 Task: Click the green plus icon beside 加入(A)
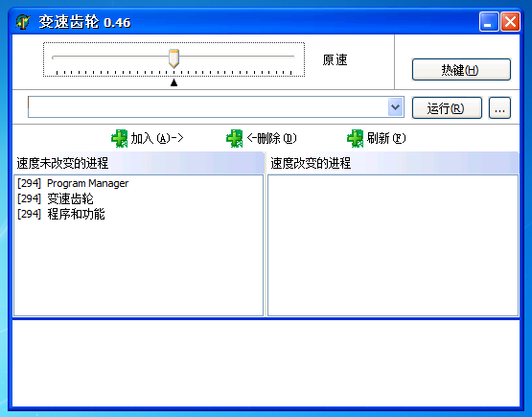(120, 138)
